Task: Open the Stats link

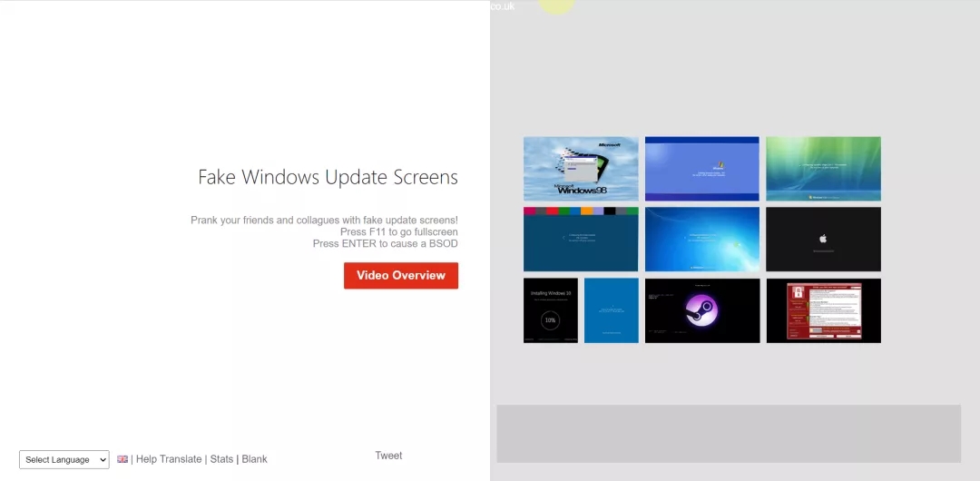Action: click(x=221, y=459)
